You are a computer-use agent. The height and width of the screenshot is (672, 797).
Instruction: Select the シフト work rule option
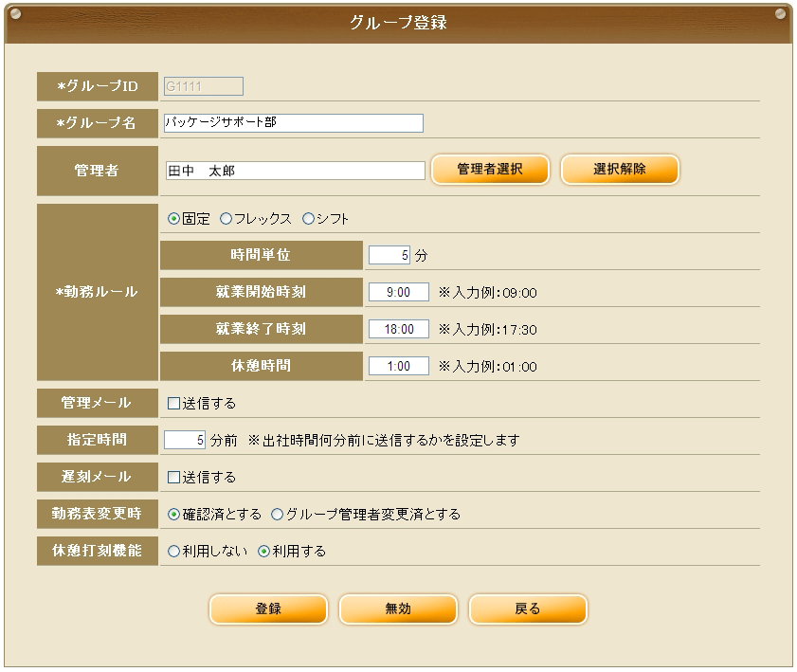[308, 219]
